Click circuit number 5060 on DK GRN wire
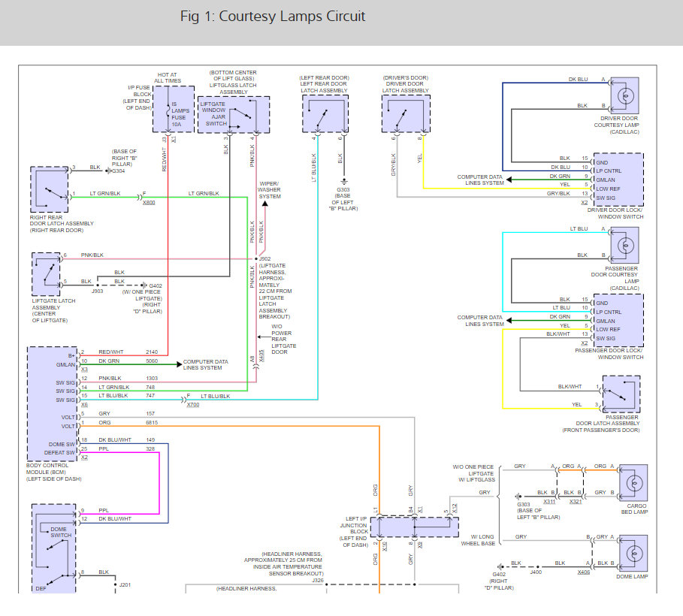The width and height of the screenshot is (683, 616). (152, 361)
